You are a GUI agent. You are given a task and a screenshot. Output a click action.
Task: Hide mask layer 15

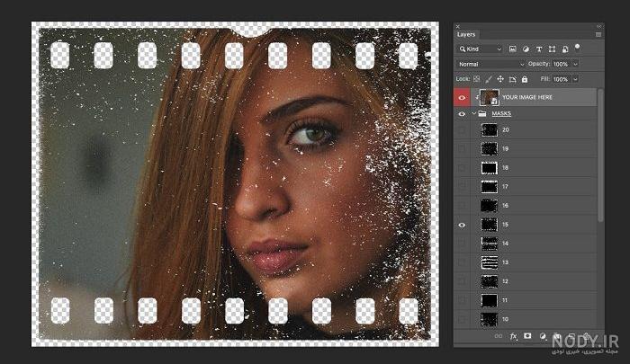[x=462, y=226]
